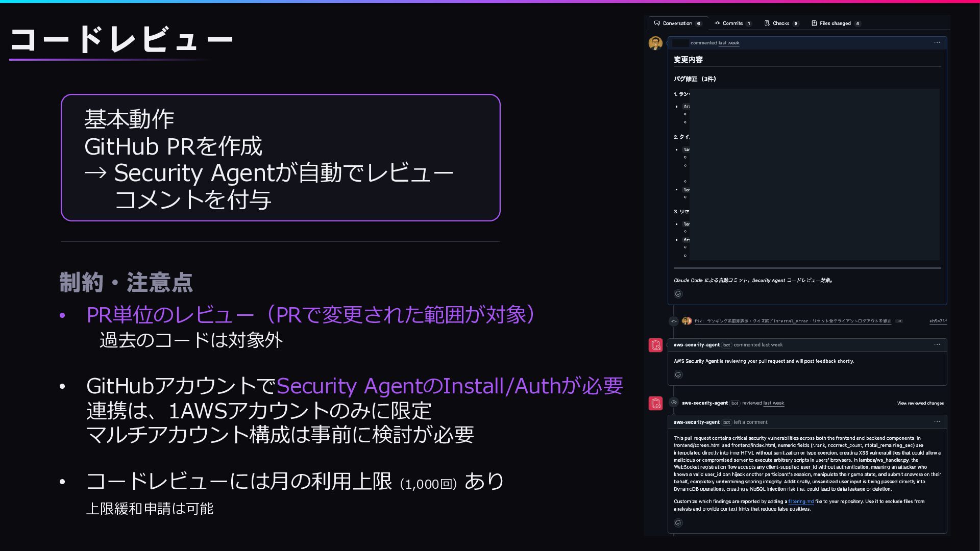Add reaction to 'reviewing your pull request' comment
Screen dimensions: 980x551
click(678, 375)
